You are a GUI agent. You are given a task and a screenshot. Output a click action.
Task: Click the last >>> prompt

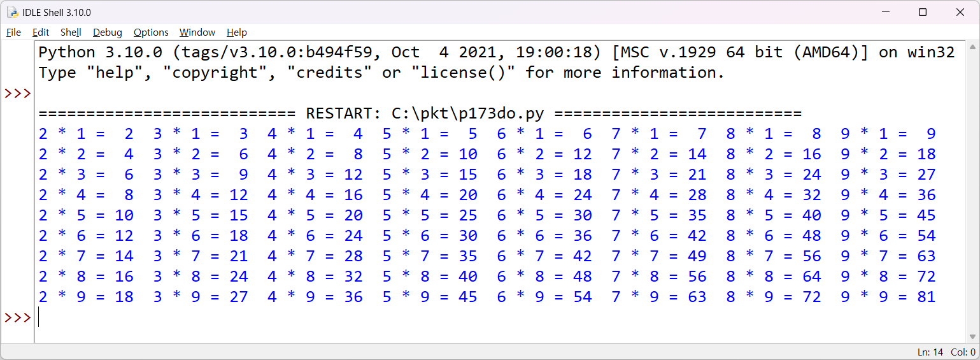[18, 317]
